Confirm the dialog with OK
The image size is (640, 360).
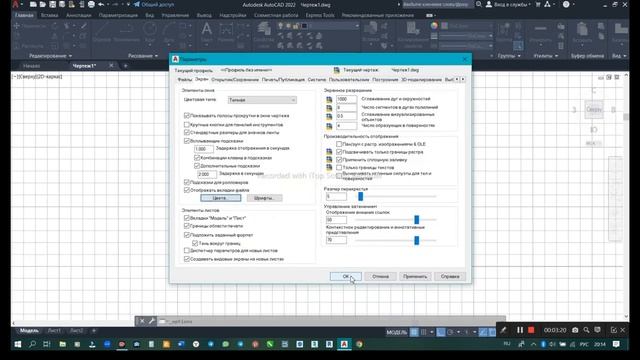(x=345, y=276)
